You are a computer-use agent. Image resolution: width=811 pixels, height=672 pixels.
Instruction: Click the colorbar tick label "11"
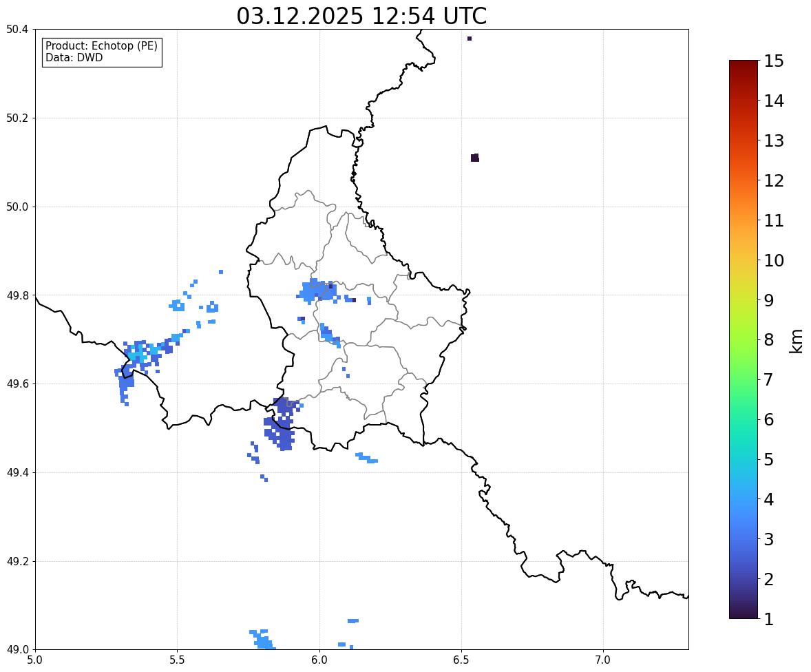(x=774, y=220)
